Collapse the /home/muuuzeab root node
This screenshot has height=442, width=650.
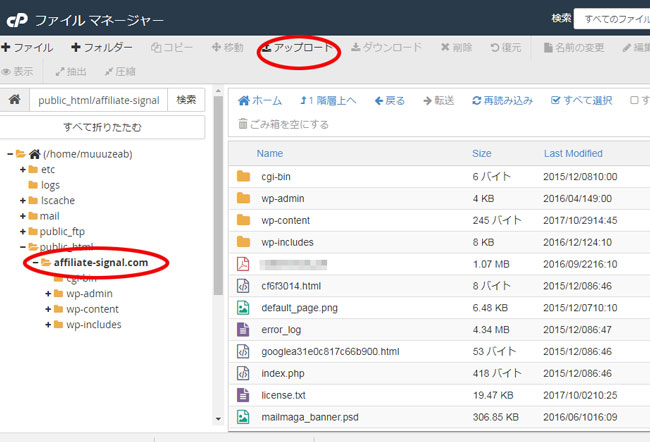coord(10,154)
